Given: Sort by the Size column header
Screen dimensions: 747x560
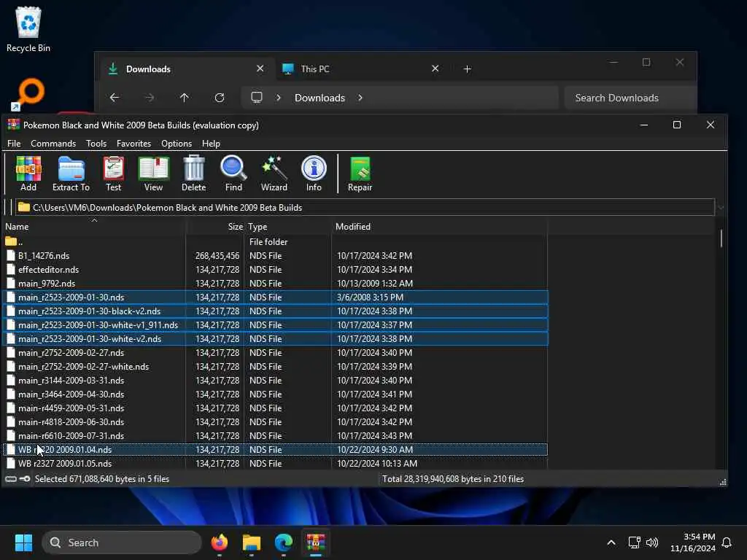Looking at the screenshot, I should 215,227.
